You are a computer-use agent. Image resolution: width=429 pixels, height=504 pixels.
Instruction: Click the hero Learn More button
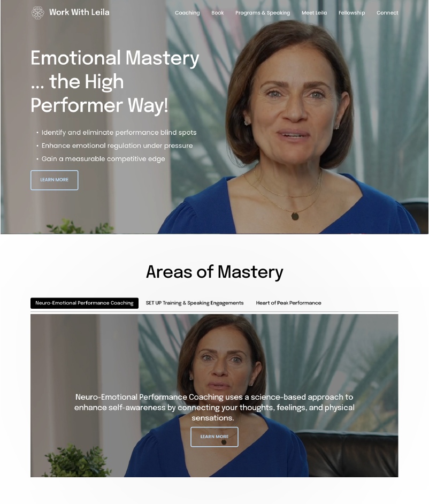coord(55,180)
